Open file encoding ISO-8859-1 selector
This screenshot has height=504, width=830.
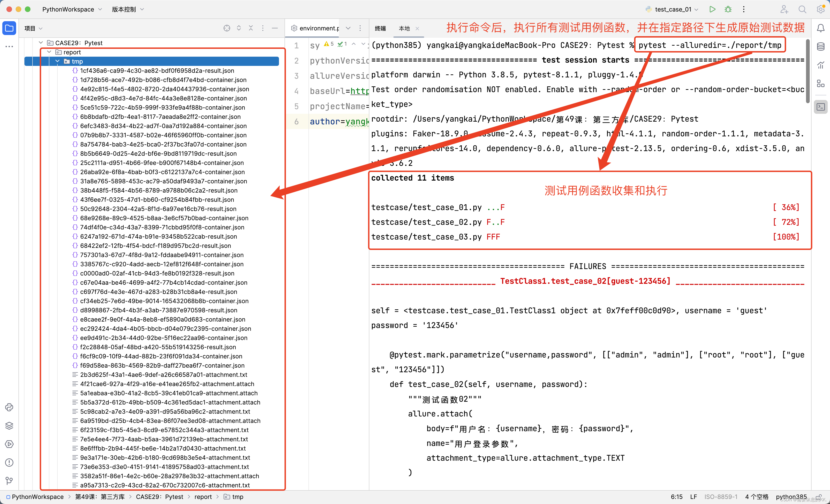pyautogui.click(x=721, y=497)
